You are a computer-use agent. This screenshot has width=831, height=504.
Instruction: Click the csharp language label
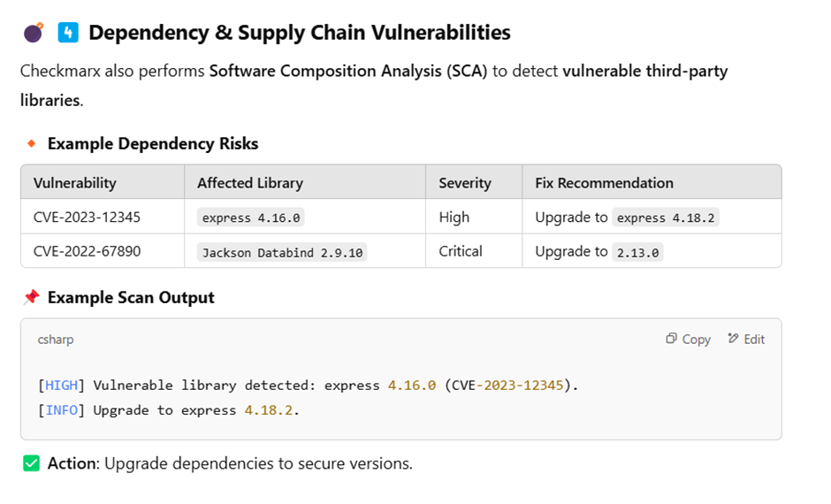click(56, 340)
